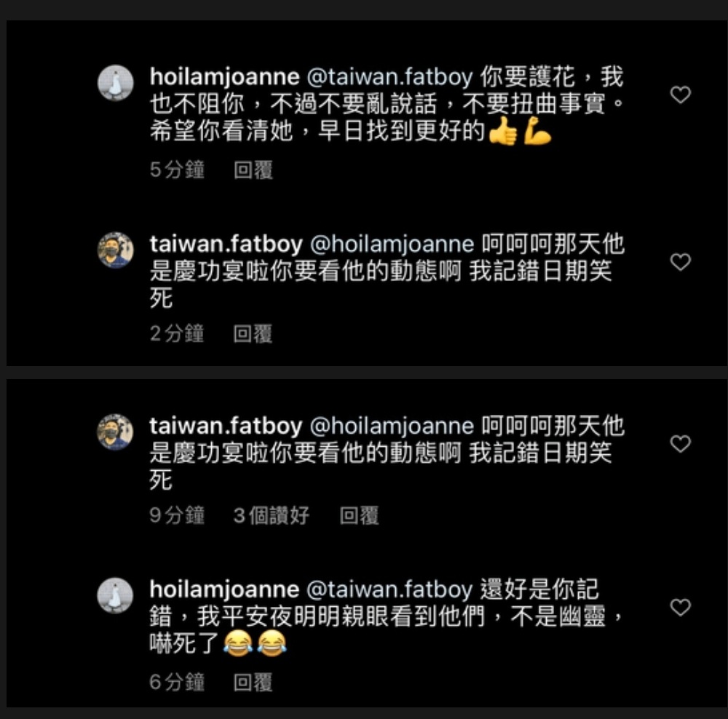
Task: Open @hoilamjoanne mention in 2分鐘 comment
Action: 392,244
